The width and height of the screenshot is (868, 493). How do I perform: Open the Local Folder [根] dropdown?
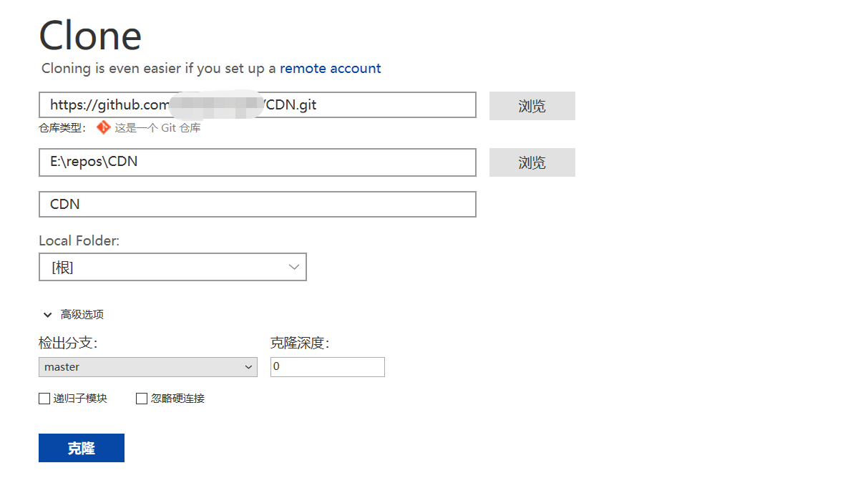click(172, 267)
